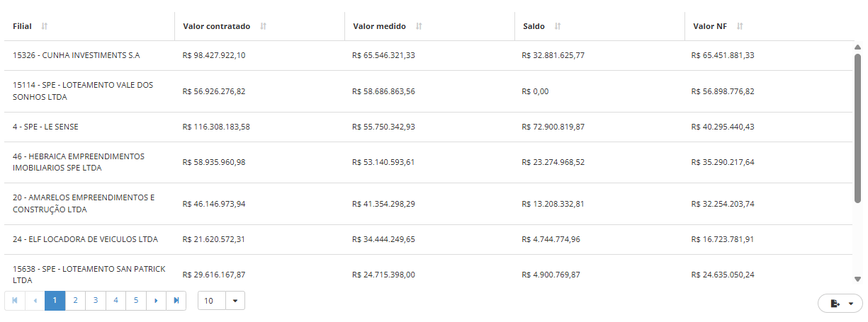Screen dimensions: 868x322
Task: Sort by Valor medido column icon
Action: click(x=419, y=26)
